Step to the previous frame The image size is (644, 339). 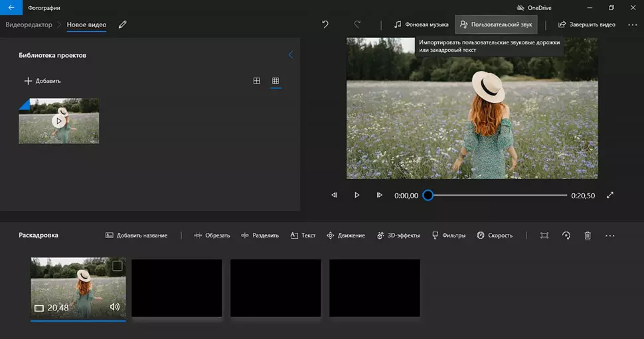coord(334,195)
